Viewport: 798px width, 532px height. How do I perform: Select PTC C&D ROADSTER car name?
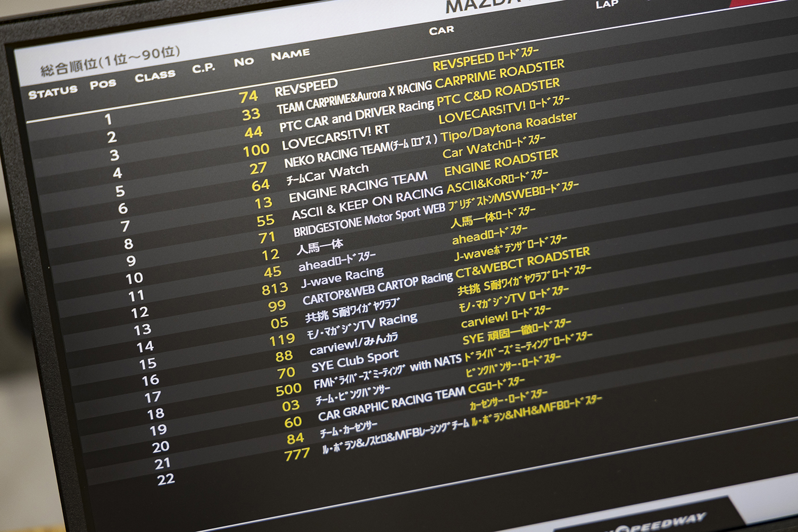[498, 93]
